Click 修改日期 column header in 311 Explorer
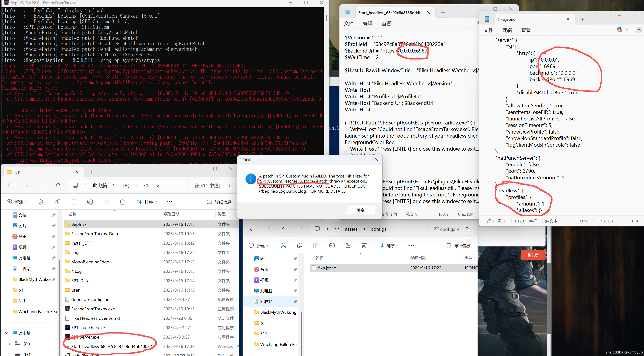The height and width of the screenshot is (356, 644). 171,214
